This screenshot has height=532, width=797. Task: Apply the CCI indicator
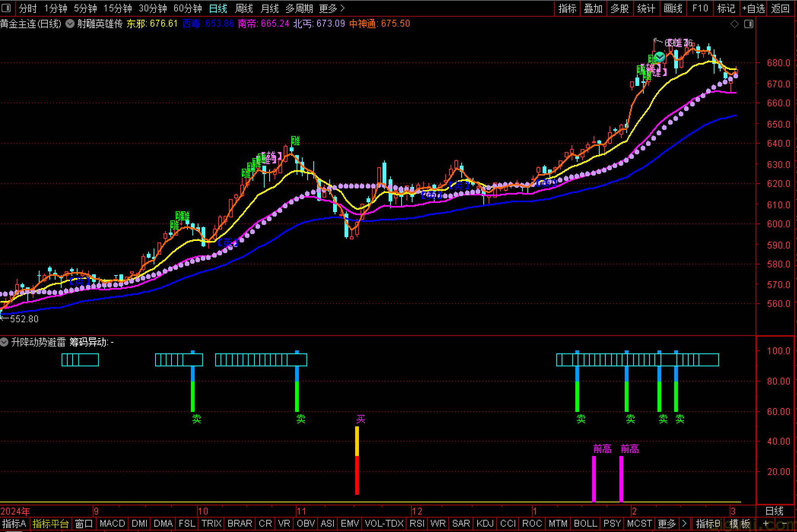[x=508, y=524]
